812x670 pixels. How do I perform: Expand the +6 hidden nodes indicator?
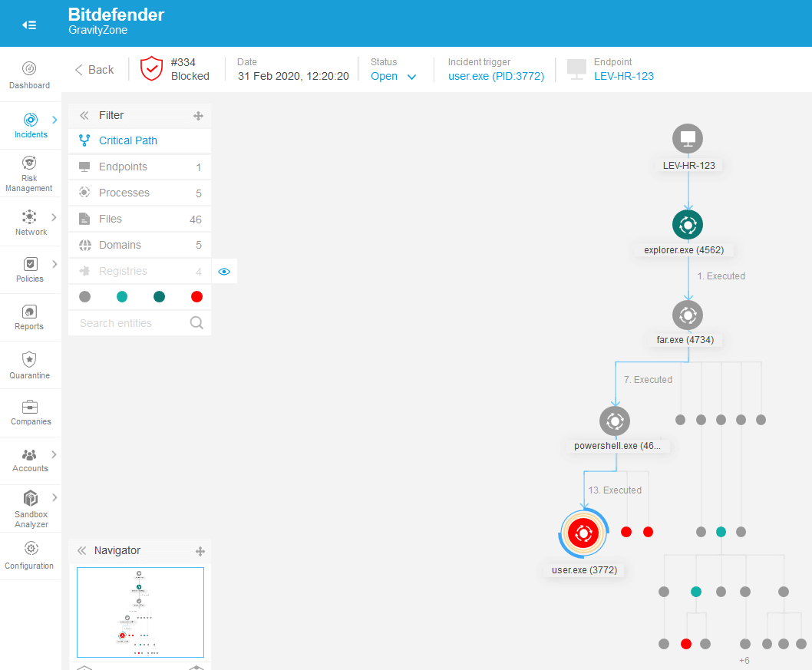[x=744, y=661]
